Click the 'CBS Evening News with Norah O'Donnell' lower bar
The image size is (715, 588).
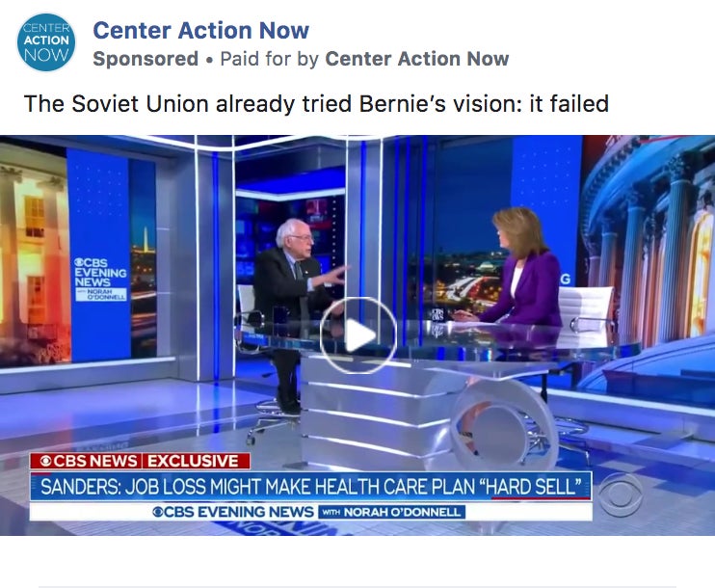coord(311,512)
